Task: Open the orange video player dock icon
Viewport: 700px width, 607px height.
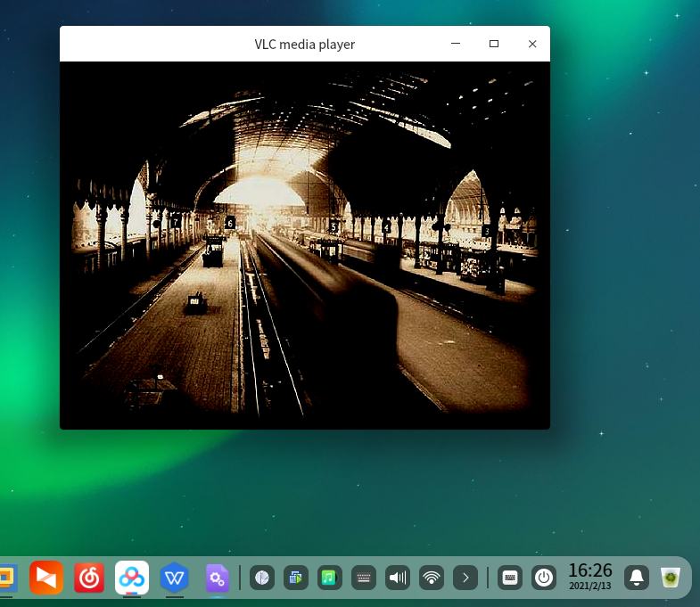Action: click(x=45, y=578)
